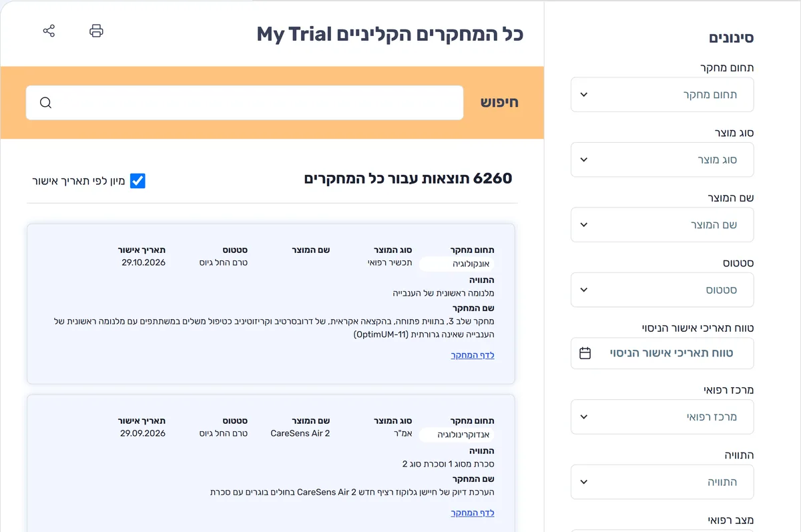801x532 pixels.
Task: Open the התוויה filter dropdown
Action: (x=662, y=482)
